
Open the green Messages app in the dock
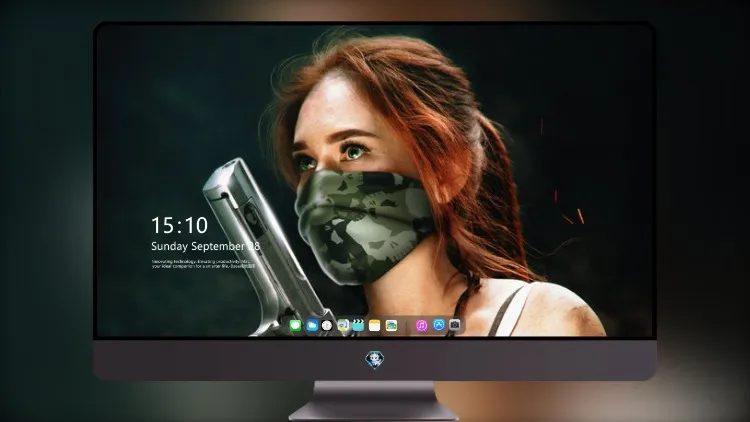[x=296, y=326]
